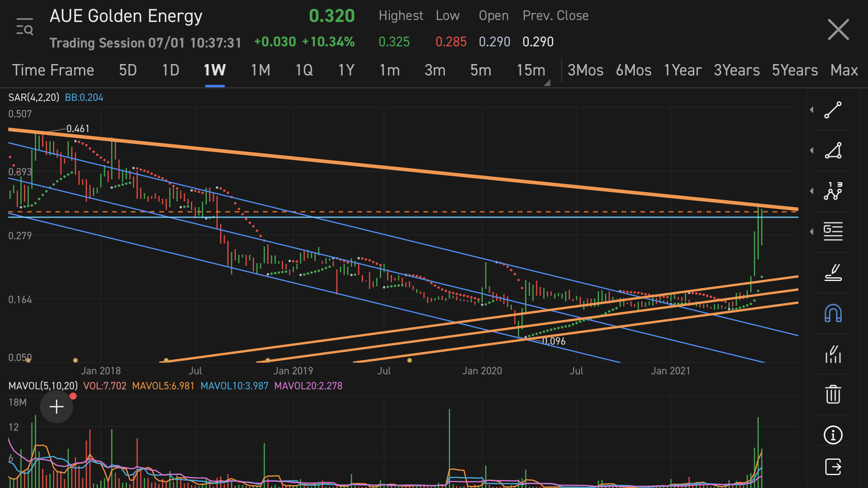Toggle the magnet snap mode
The image size is (868, 488).
tap(833, 313)
